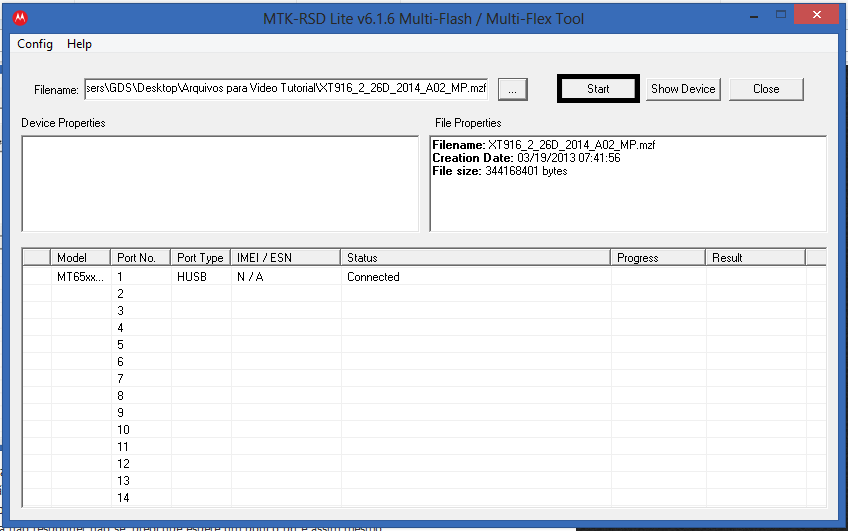Select port number 4 row
Screen dimensions: 848x531
(424, 328)
